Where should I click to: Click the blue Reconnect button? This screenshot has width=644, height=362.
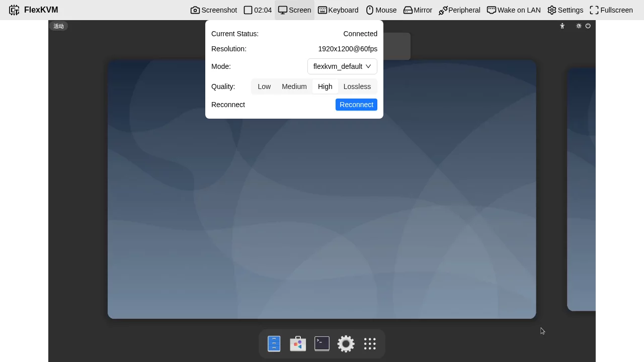click(x=356, y=105)
